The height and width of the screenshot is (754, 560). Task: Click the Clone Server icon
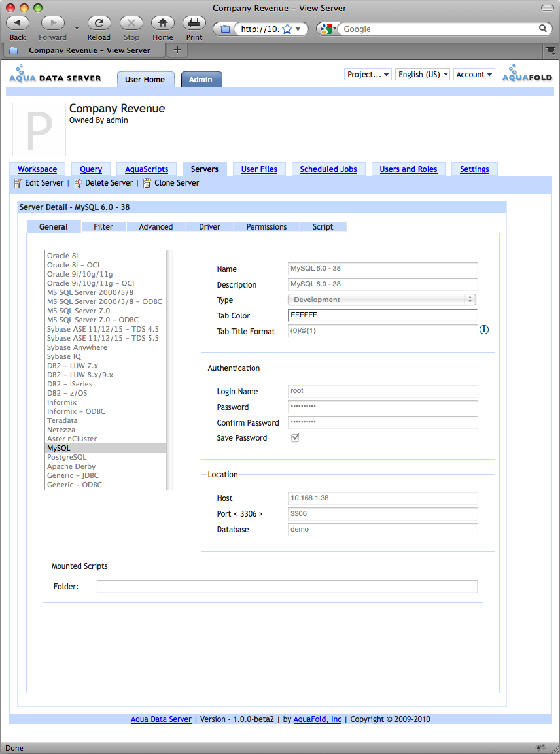click(x=147, y=183)
